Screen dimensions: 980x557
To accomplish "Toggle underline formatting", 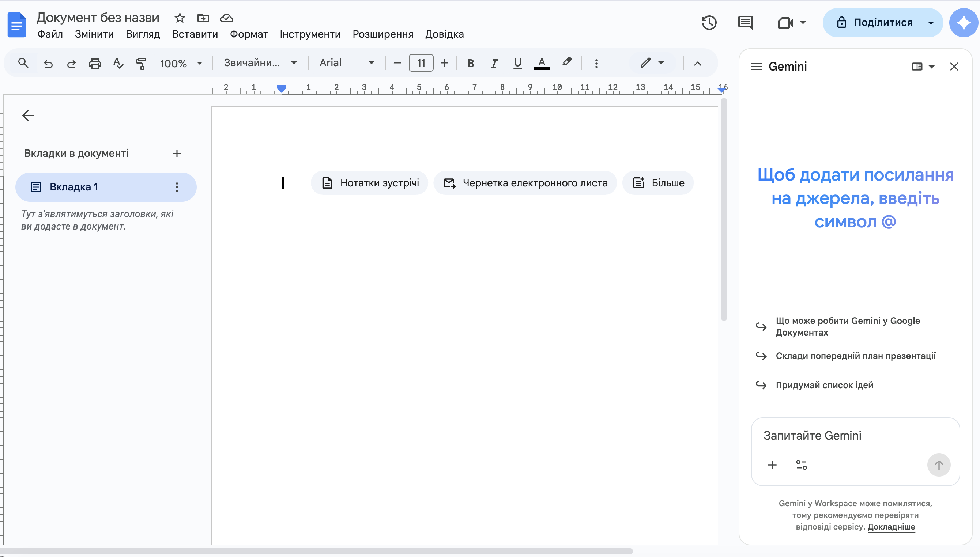I will [517, 63].
